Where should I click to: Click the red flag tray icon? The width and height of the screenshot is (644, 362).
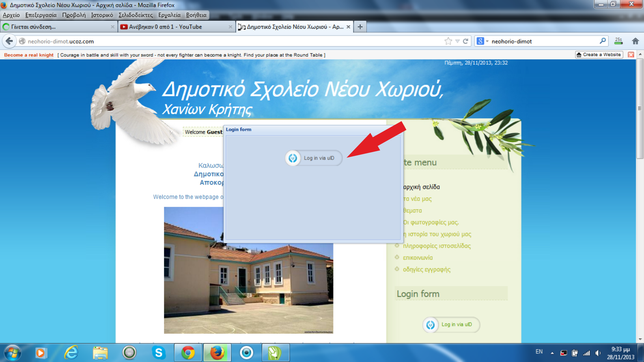pyautogui.click(x=563, y=353)
